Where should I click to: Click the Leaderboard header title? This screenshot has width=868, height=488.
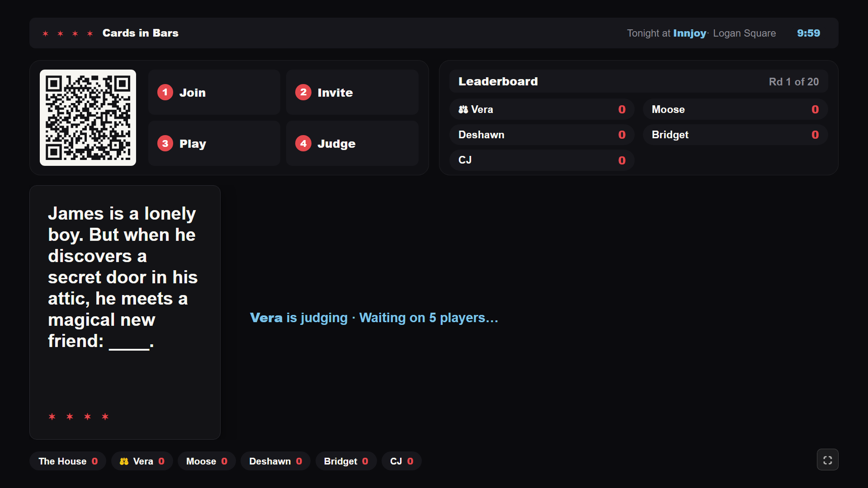point(498,81)
